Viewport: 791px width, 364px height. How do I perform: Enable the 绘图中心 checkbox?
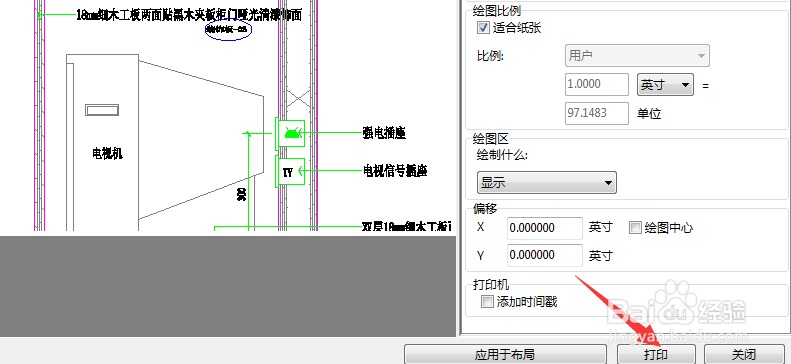pyautogui.click(x=635, y=228)
